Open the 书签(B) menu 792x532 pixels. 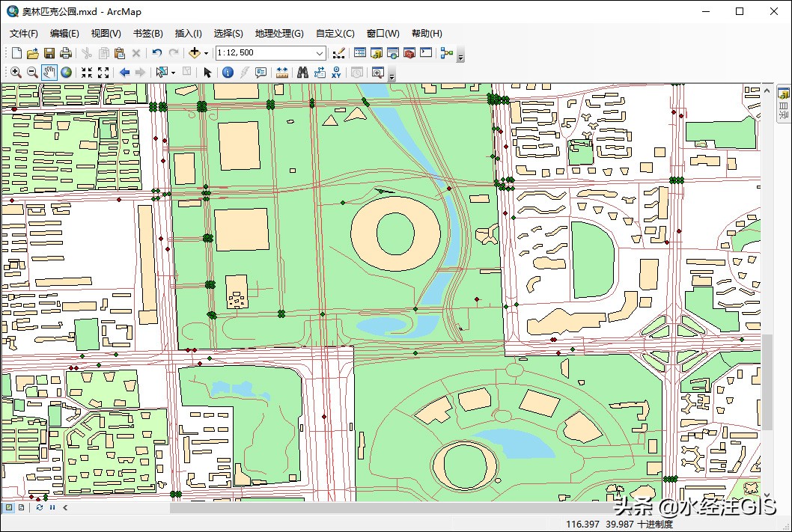point(147,33)
